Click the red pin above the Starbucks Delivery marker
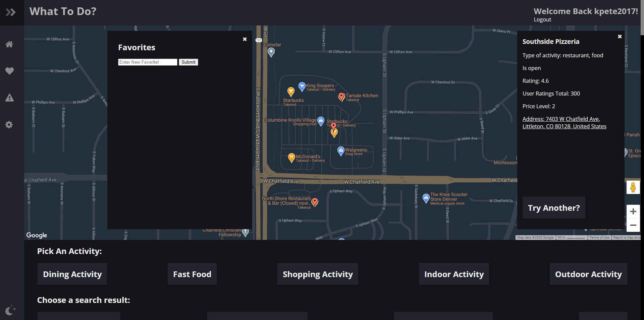 333,126
